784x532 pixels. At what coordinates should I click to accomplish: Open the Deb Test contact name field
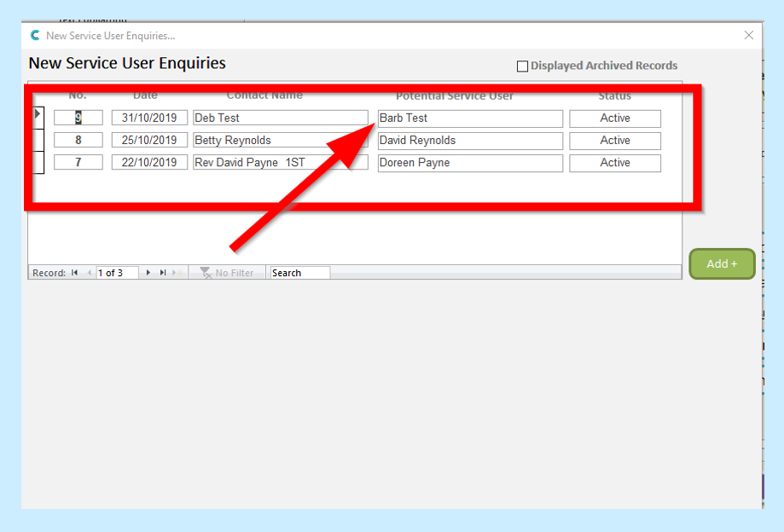coord(280,119)
